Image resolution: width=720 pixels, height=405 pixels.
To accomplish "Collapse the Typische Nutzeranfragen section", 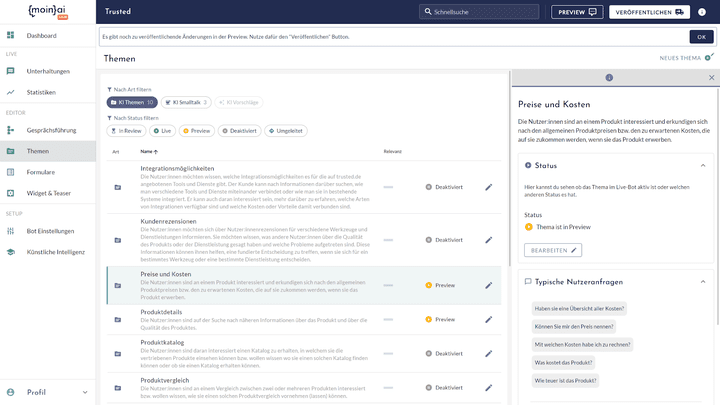I will point(702,282).
